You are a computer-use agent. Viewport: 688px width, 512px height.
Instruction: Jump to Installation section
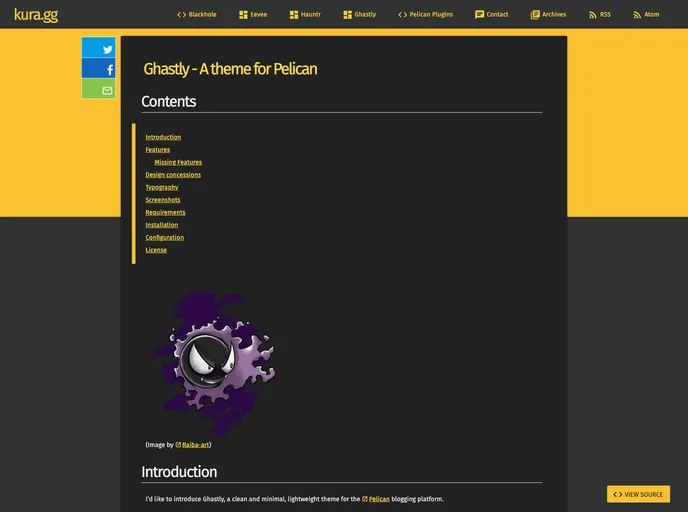(162, 225)
